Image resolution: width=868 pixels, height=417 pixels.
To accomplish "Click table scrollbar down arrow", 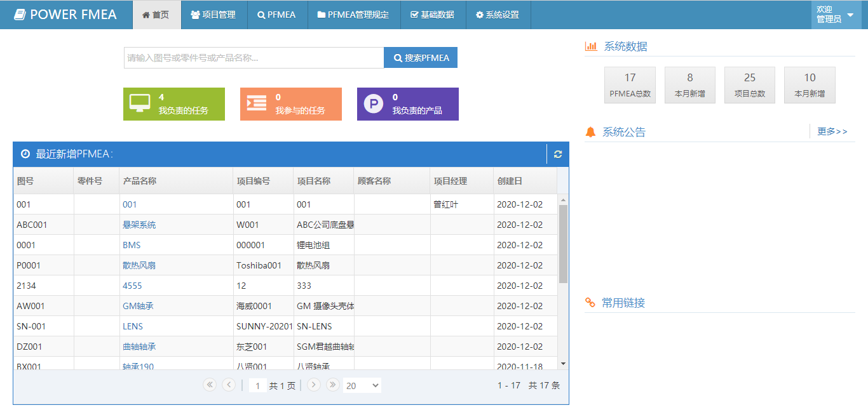I will coord(563,364).
